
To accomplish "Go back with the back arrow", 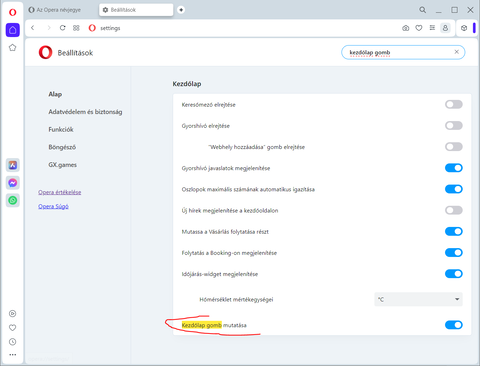I will [33, 28].
